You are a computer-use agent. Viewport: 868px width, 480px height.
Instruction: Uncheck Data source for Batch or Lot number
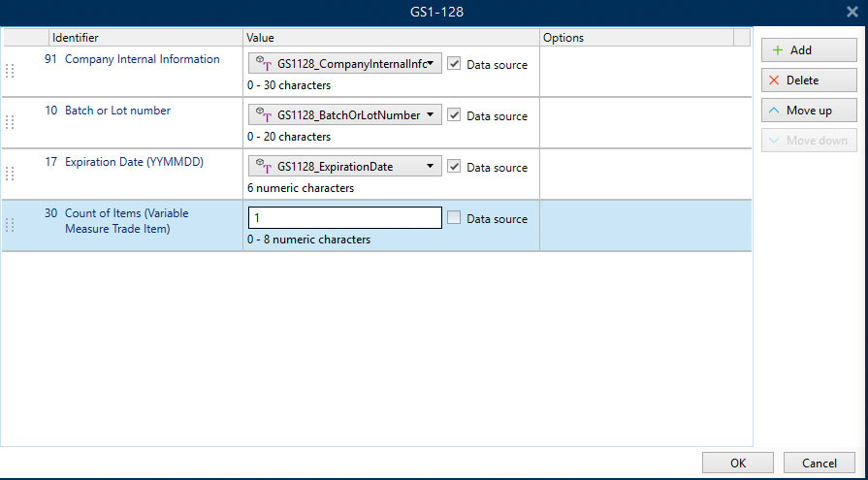tap(454, 115)
